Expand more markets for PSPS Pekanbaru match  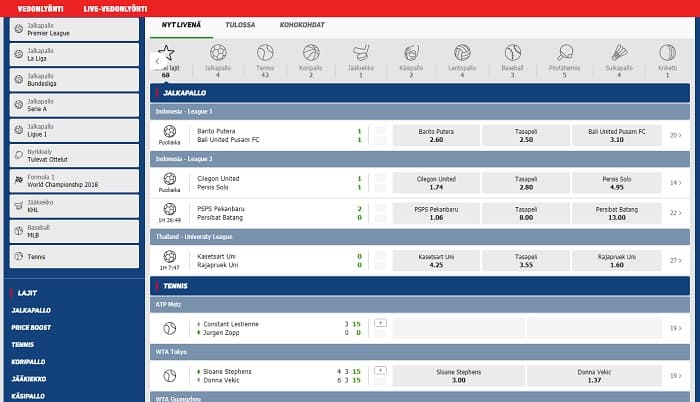676,212
